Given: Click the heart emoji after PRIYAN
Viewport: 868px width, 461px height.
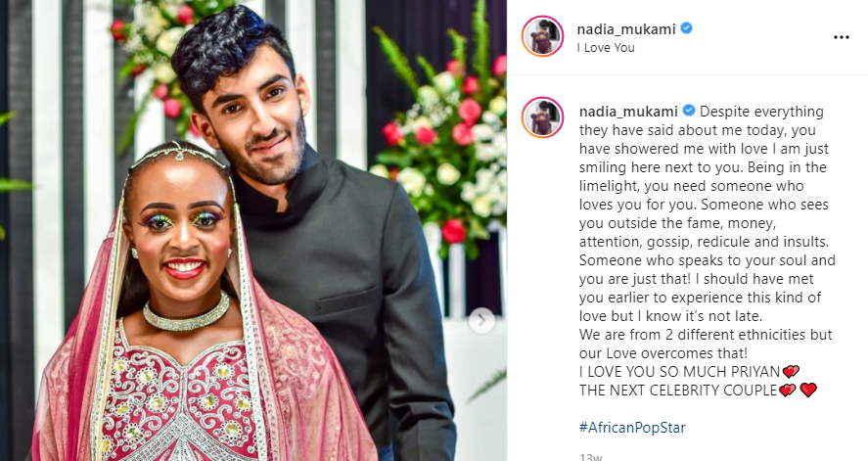Looking at the screenshot, I should 791,371.
